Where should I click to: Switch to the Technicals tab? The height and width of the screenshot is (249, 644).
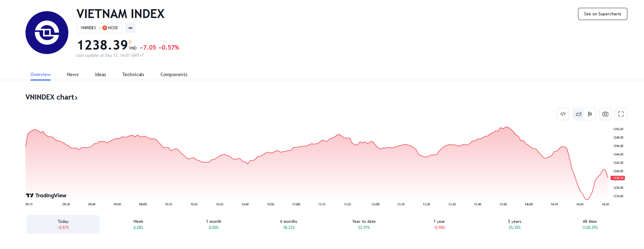(133, 74)
